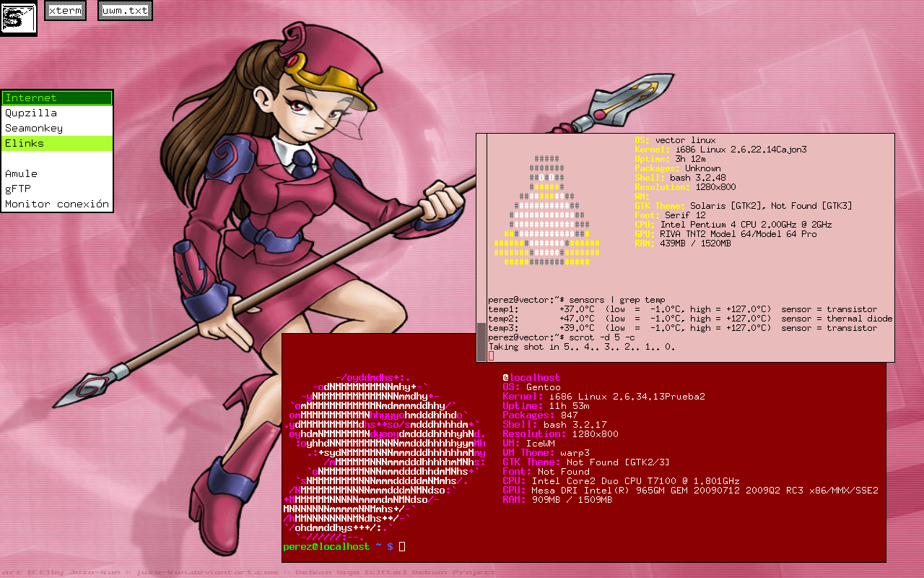The width and height of the screenshot is (924, 578).
Task: Click the Internet menu header
Action: (x=57, y=98)
